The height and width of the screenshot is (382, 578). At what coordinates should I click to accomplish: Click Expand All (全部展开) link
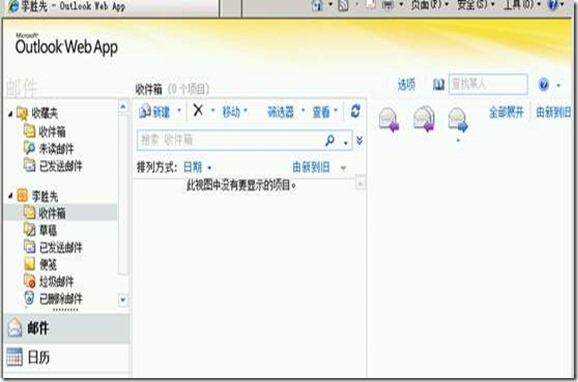click(506, 112)
